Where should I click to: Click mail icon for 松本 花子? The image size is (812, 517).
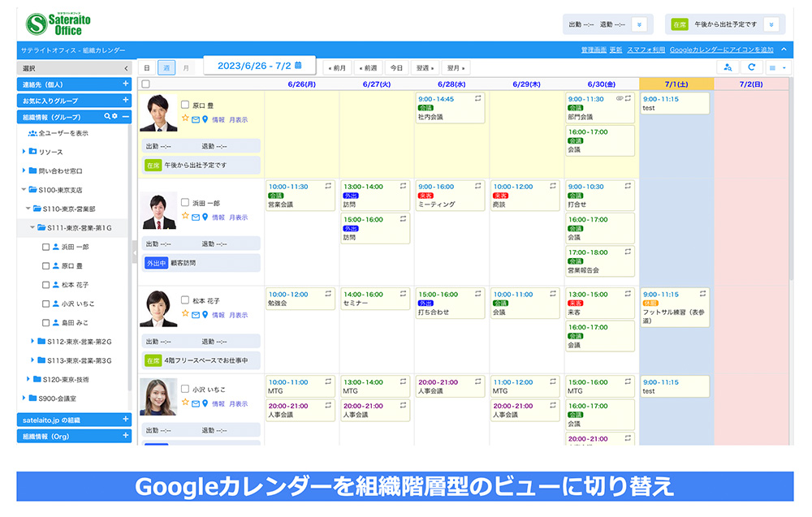point(196,315)
